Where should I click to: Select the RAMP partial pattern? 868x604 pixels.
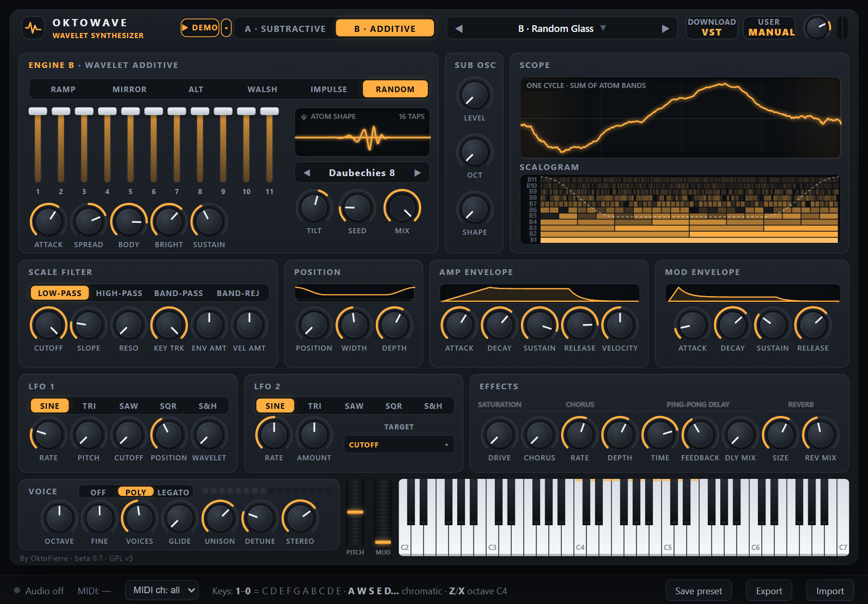click(63, 89)
